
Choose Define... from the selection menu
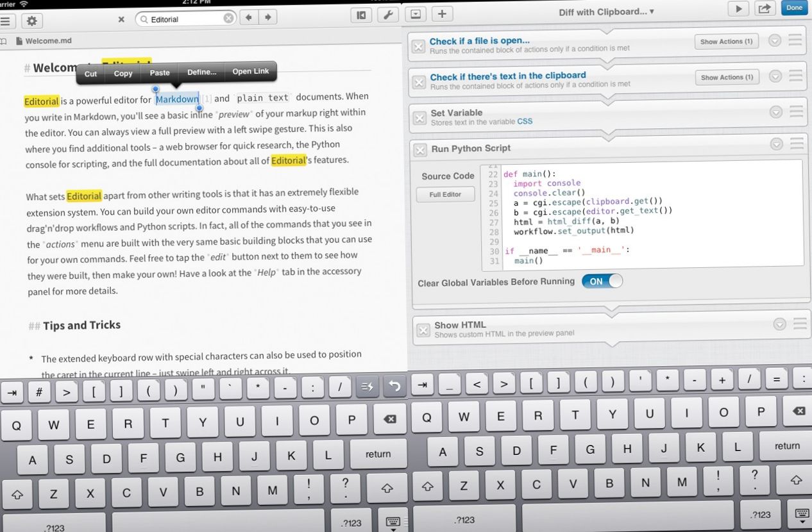pyautogui.click(x=201, y=72)
